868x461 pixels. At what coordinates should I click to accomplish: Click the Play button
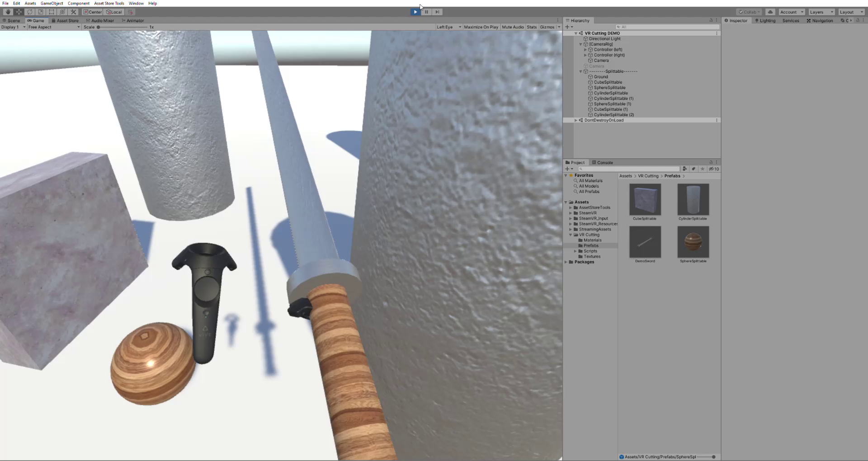415,12
